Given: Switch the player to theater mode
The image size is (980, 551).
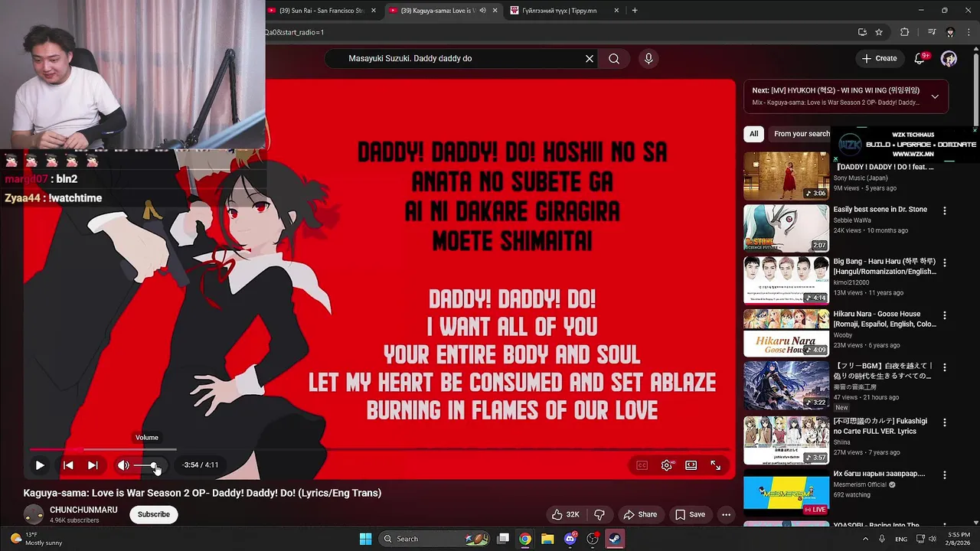Looking at the screenshot, I should [691, 465].
